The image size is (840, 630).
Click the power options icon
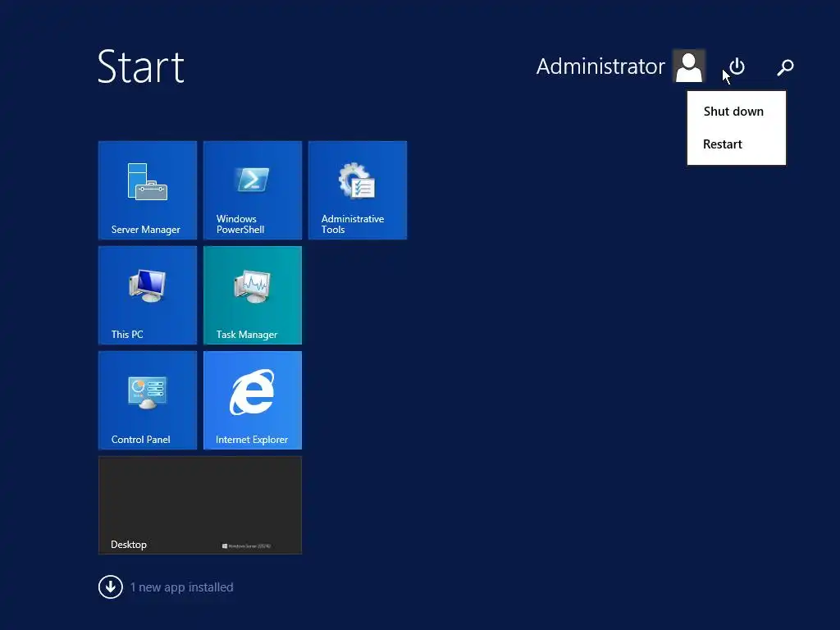tap(737, 66)
